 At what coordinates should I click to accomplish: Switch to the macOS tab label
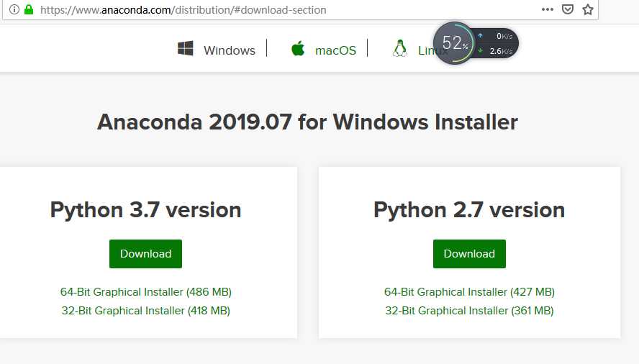point(335,50)
